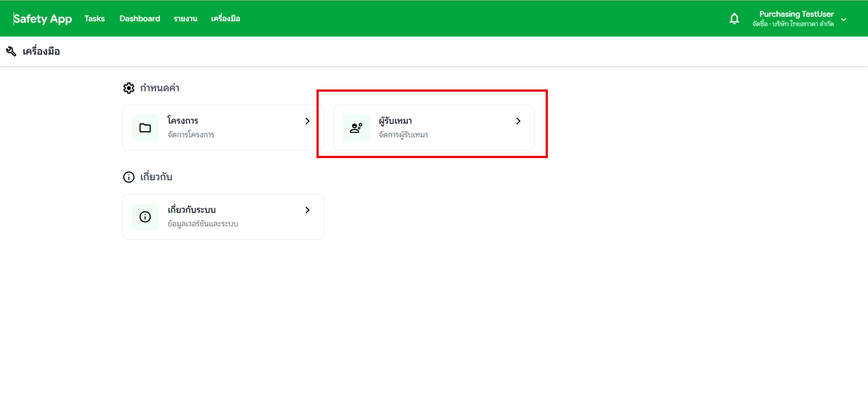Click the contractor icon on the ผู้รับเหมา card
This screenshot has width=868, height=412.
pyautogui.click(x=356, y=128)
